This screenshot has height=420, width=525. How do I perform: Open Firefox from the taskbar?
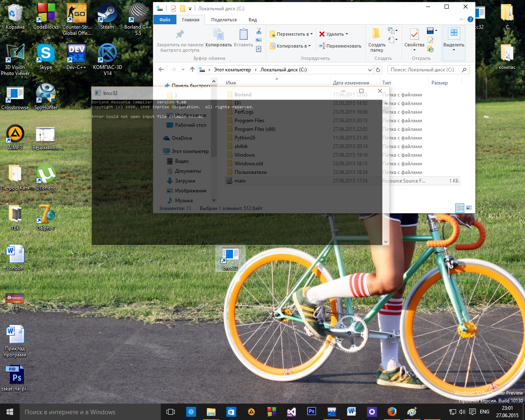point(392,411)
